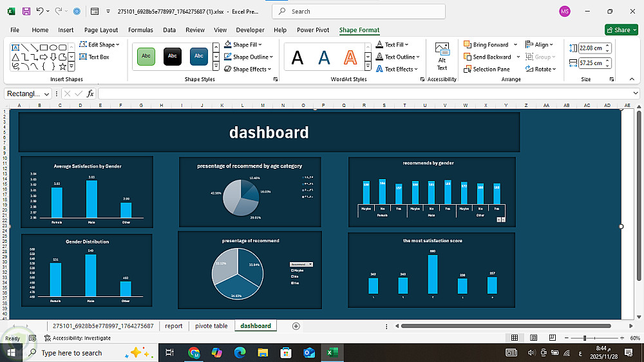Open the Text Effects dropdown
The width and height of the screenshot is (644, 362).
(x=397, y=69)
